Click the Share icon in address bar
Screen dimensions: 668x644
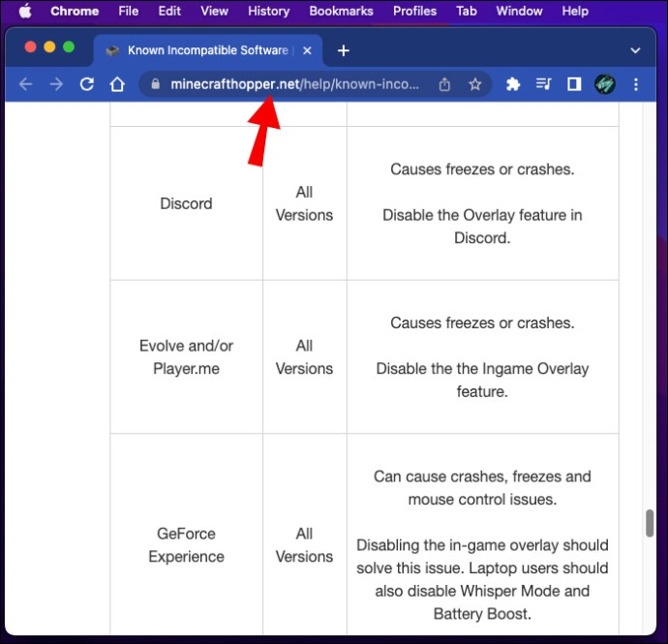click(444, 84)
